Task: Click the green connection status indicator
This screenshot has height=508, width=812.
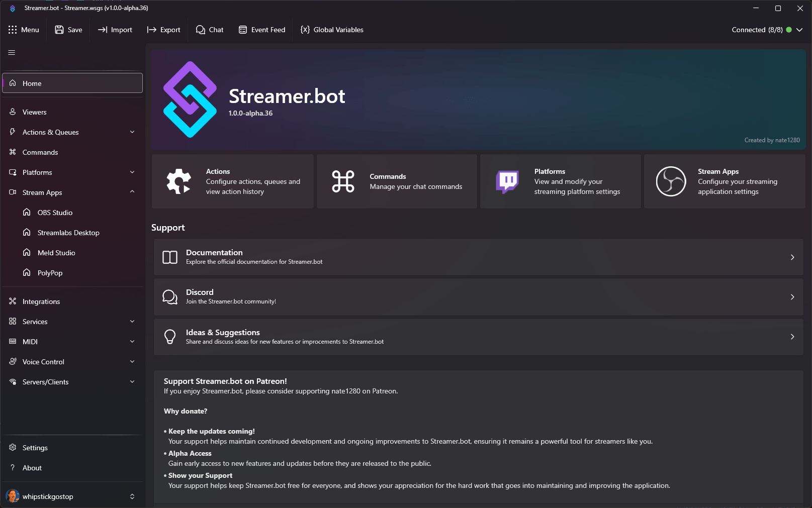Action: coord(789,30)
